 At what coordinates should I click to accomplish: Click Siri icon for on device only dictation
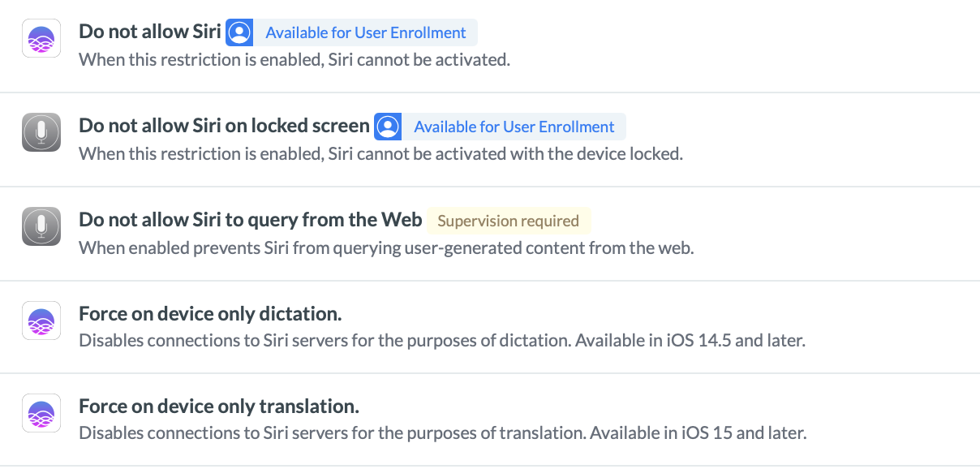click(41, 321)
